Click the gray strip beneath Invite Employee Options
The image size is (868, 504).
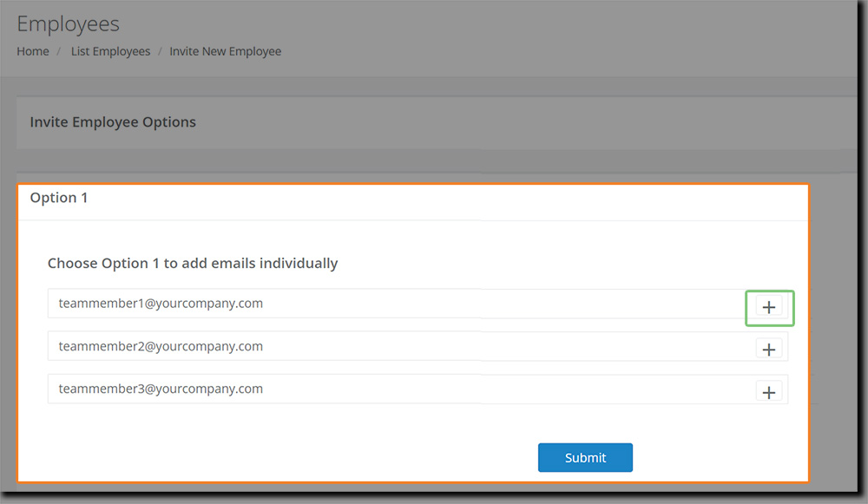pos(434,160)
